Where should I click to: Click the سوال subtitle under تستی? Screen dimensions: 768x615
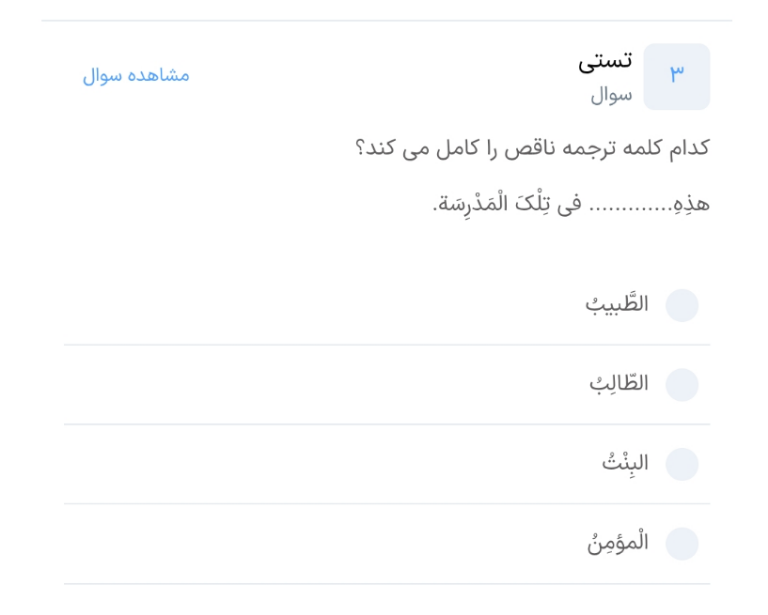coord(611,95)
